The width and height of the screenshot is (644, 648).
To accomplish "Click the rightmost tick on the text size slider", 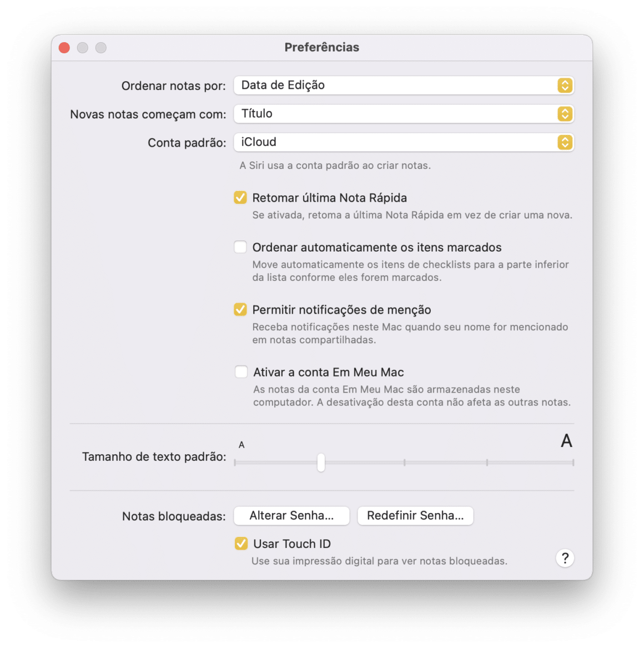I will point(572,461).
